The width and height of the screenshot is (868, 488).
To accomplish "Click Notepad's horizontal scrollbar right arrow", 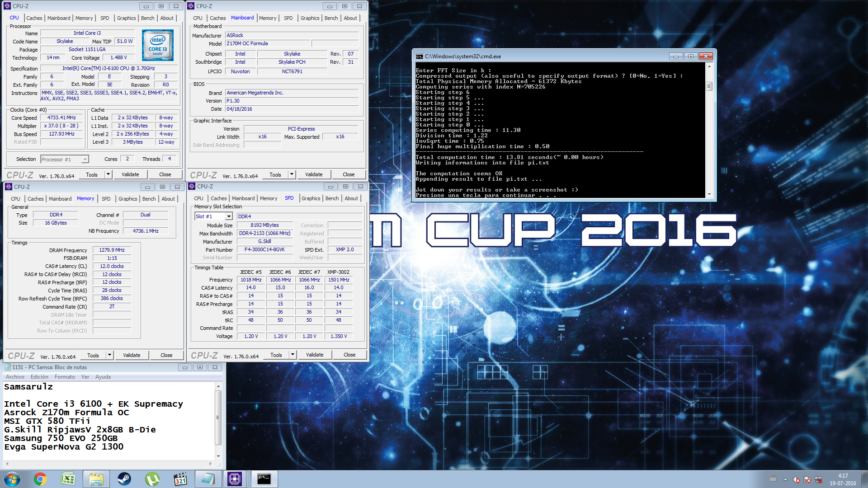I will [210, 464].
